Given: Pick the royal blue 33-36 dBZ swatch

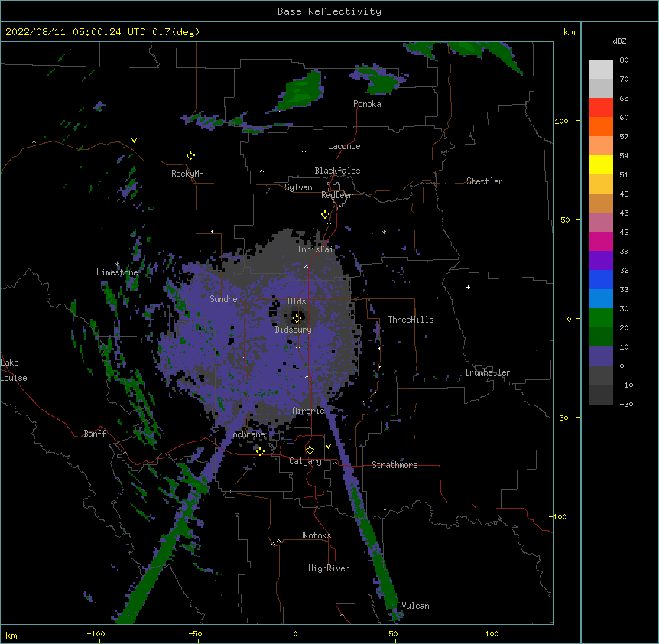Looking at the screenshot, I should [x=601, y=279].
